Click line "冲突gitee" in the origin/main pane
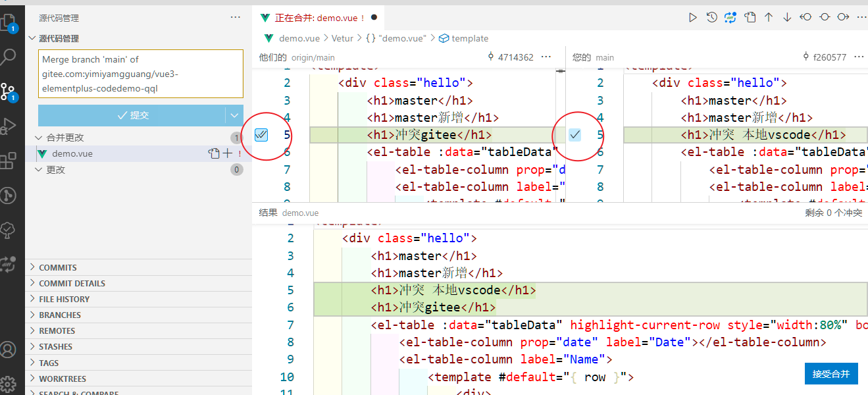 [x=430, y=135]
